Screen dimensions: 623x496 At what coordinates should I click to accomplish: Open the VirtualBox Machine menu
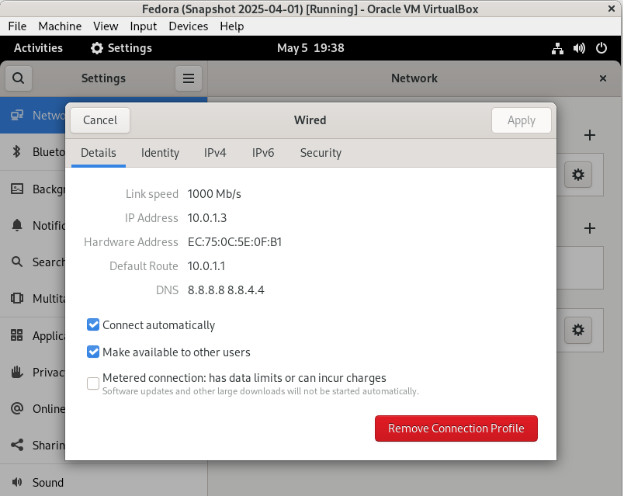pyautogui.click(x=60, y=26)
